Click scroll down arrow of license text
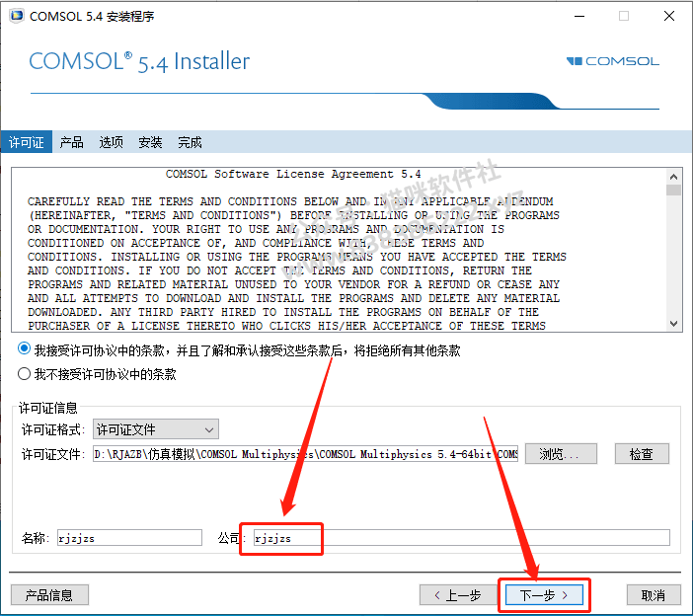693x616 pixels. 673,324
